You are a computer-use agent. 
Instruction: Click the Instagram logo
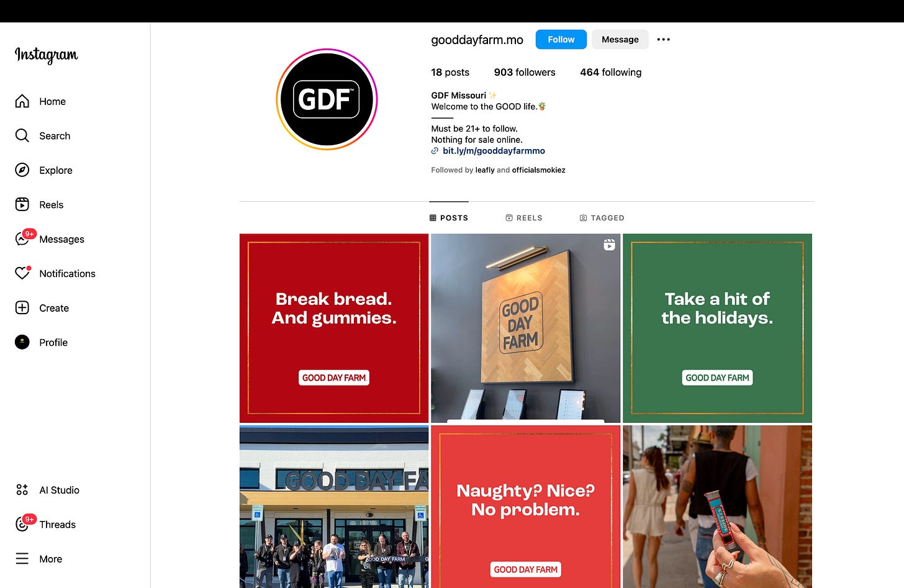pos(47,55)
